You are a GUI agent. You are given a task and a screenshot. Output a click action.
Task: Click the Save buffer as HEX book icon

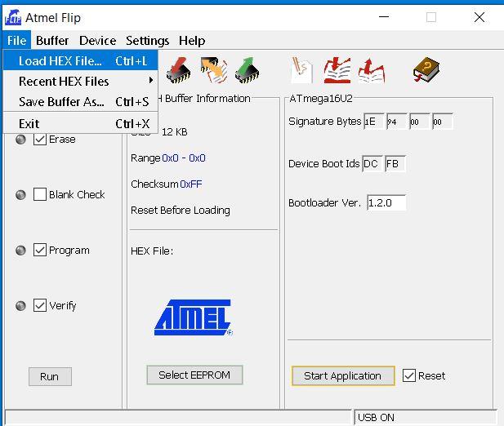[x=371, y=70]
